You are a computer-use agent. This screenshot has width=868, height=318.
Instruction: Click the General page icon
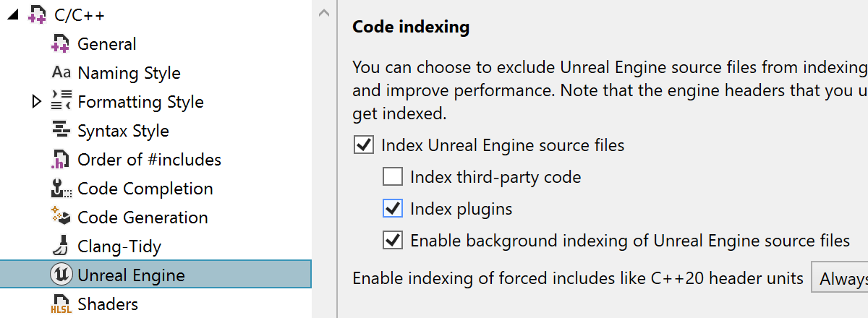tap(61, 44)
